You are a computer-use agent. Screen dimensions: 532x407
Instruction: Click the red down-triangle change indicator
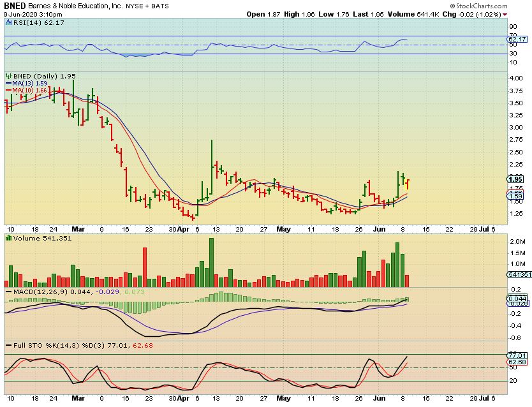[x=505, y=15]
